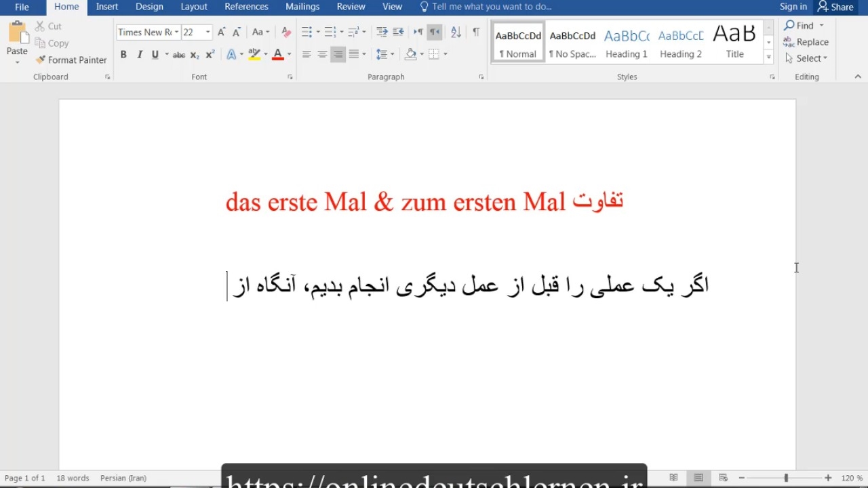Clear all formatting with eraser icon
This screenshot has width=868, height=488.
pyautogui.click(x=286, y=32)
